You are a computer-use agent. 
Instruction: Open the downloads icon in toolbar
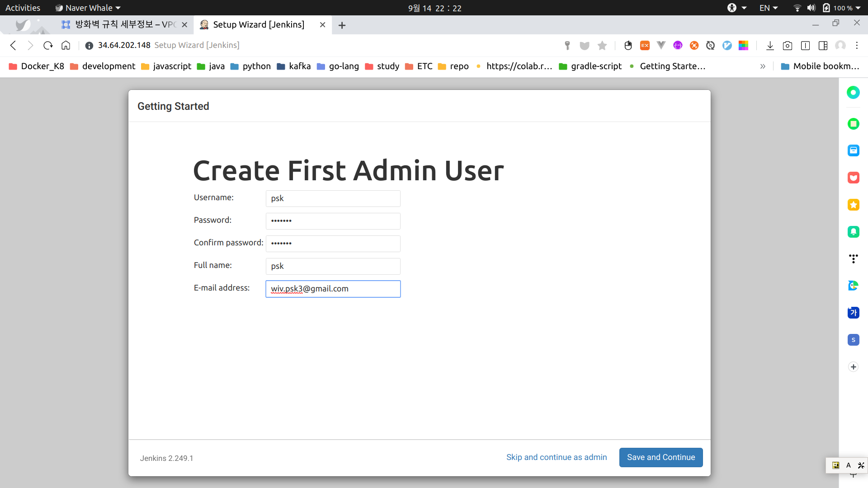(x=770, y=45)
